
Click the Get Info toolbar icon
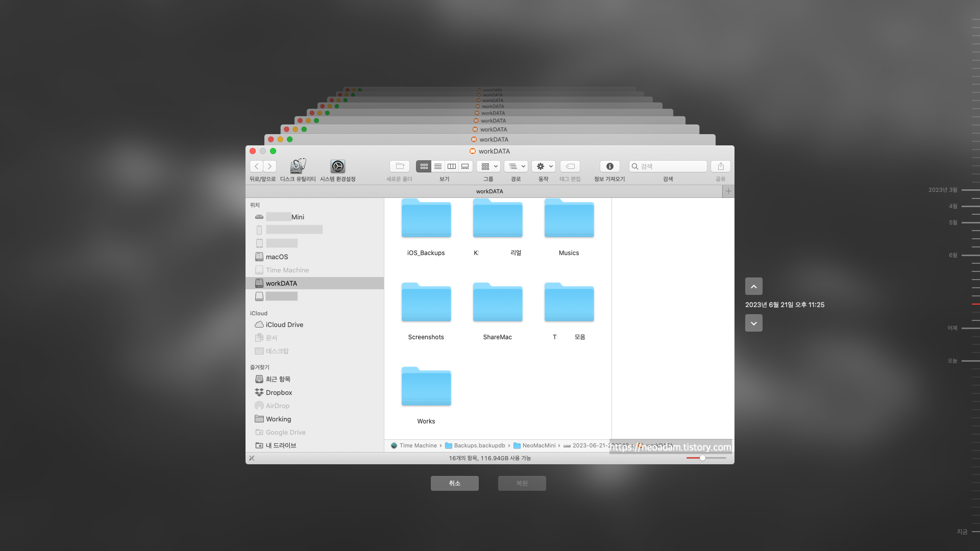click(609, 166)
